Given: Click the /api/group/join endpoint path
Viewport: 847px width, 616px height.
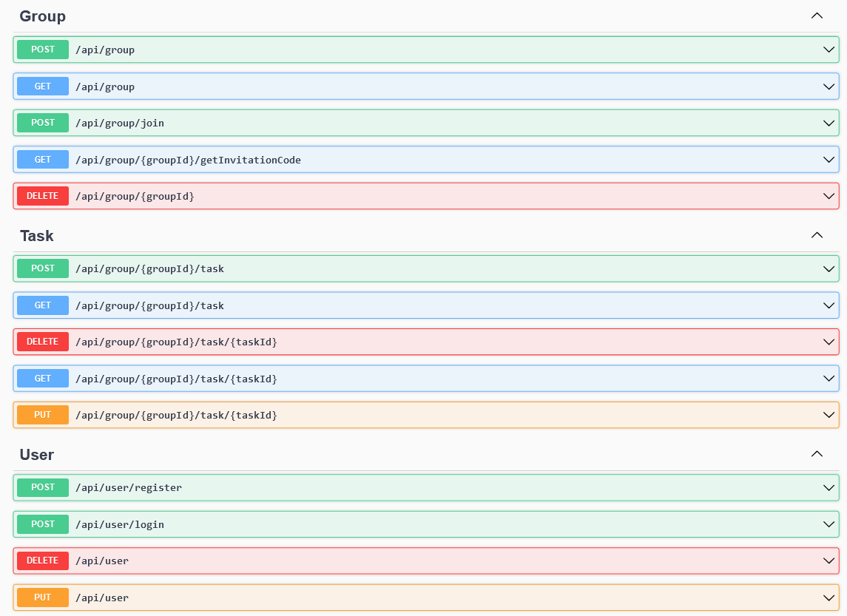Looking at the screenshot, I should 120,123.
